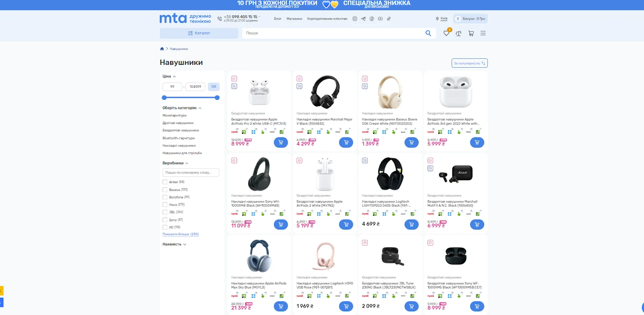Open the Facebook social link in header
644x315 pixels.
pyautogui.click(x=372, y=19)
